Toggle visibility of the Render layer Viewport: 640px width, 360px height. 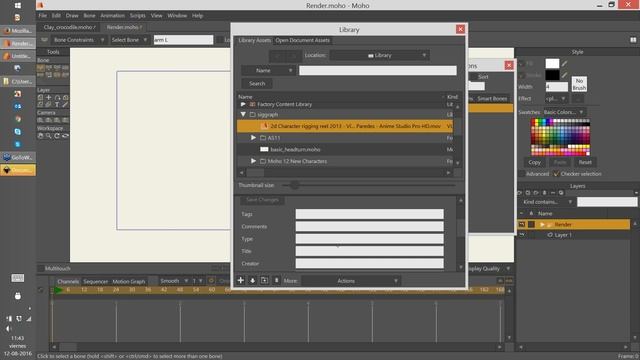tap(522, 224)
